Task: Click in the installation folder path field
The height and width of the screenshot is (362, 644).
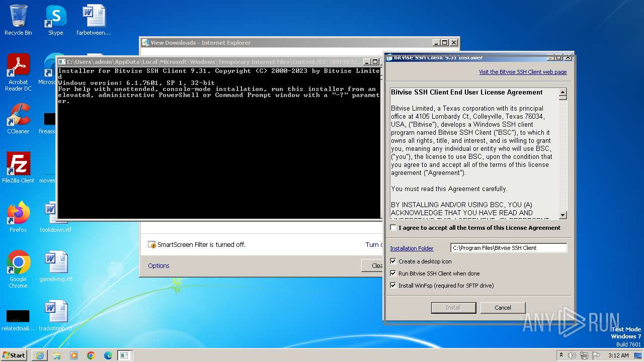Action: [509, 248]
